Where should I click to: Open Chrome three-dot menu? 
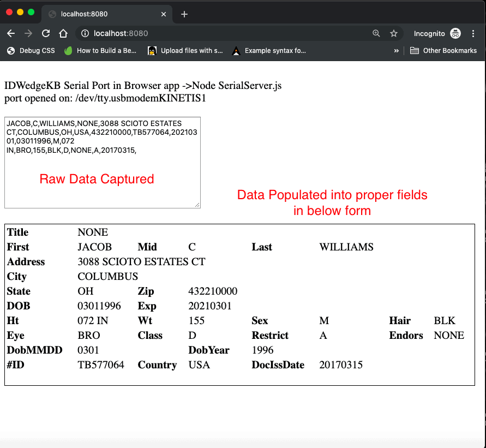tap(473, 33)
